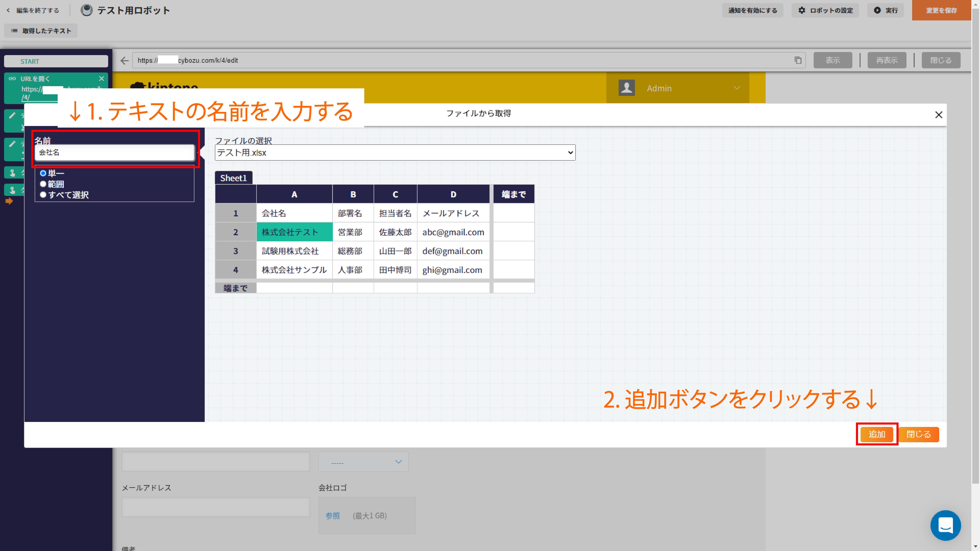Select the 範囲 radio option
This screenshot has height=551, width=980.
pyautogui.click(x=43, y=184)
